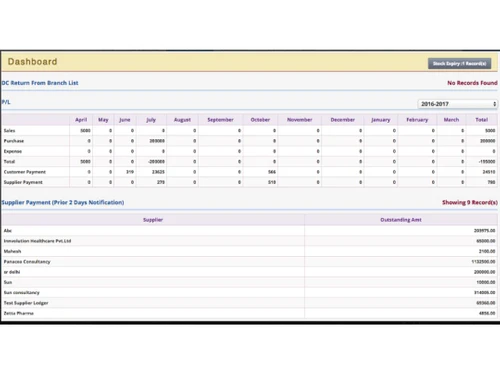Select the Supplier Payment row label in P/L table
This screenshot has height=375, width=500.
[23, 182]
